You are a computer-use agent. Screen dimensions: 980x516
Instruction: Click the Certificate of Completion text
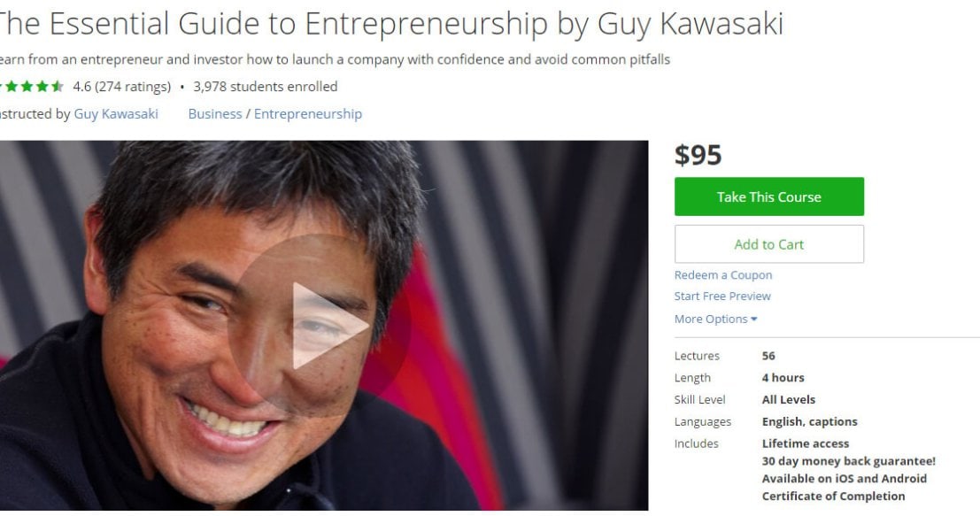coord(833,496)
